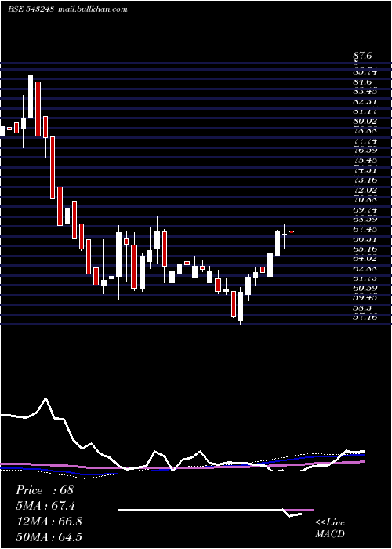Click the '84.6' price axis label
The width and height of the screenshot is (392, 549).
(x=362, y=82)
